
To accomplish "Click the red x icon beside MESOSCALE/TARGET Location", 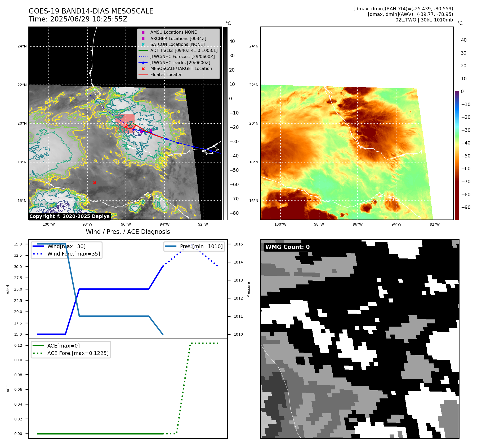I will tap(143, 69).
